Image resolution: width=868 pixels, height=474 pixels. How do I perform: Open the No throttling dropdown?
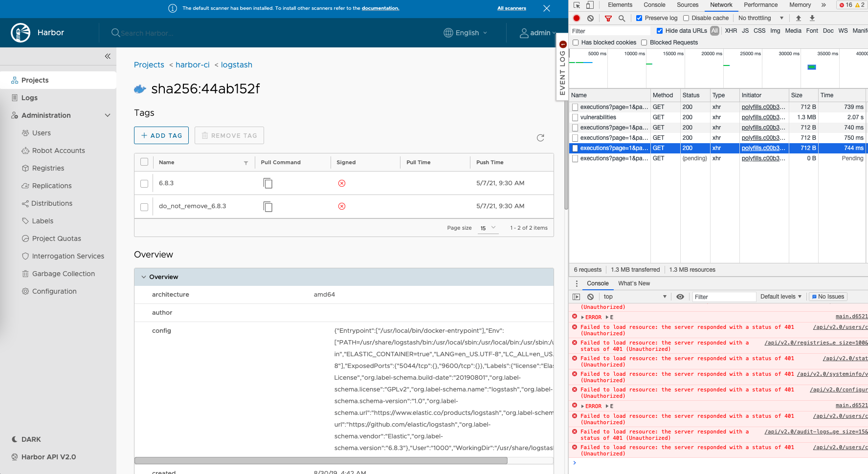759,18
